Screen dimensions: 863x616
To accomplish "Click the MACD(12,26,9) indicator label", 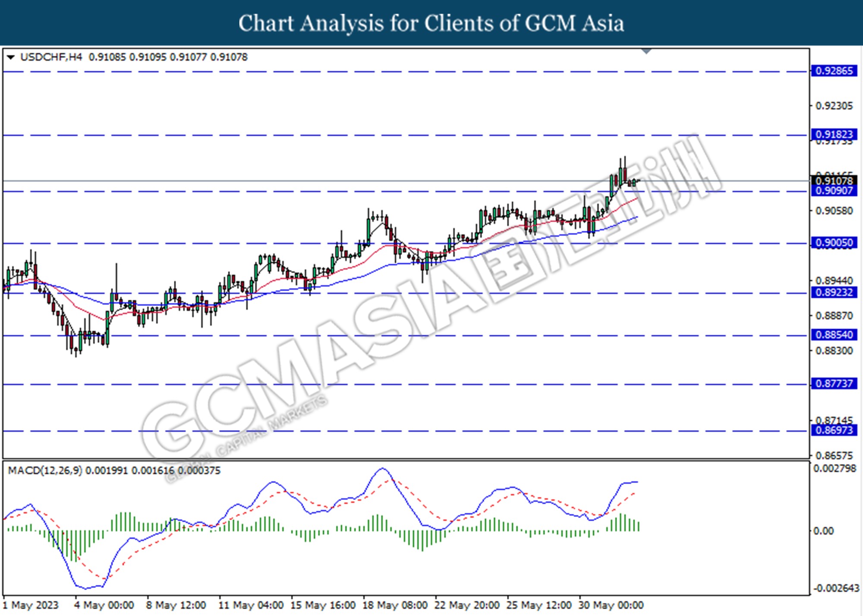I will click(x=45, y=471).
